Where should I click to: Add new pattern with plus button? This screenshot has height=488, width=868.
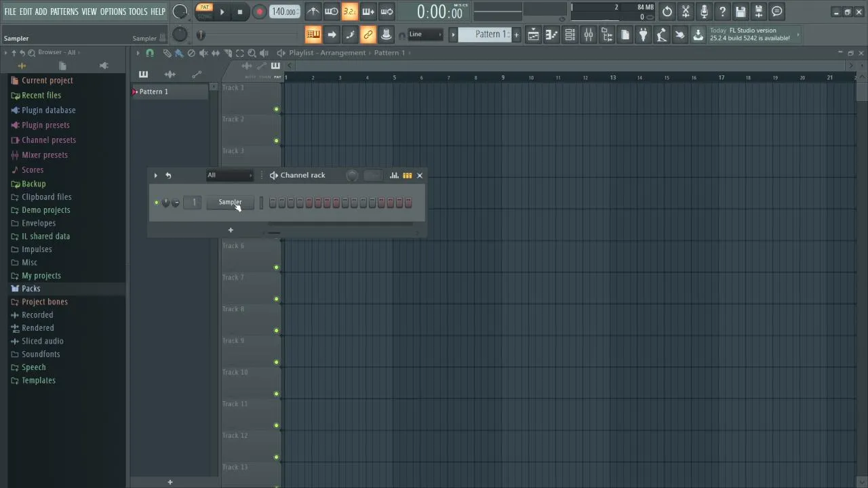(516, 35)
